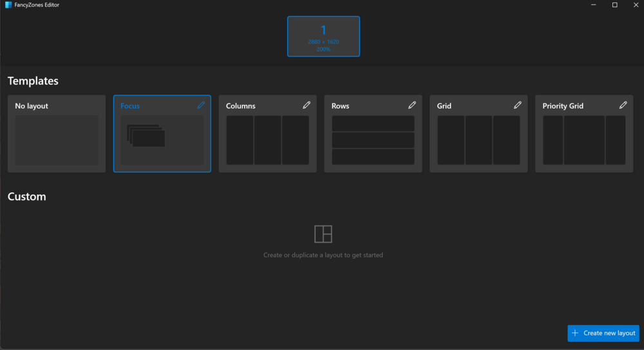This screenshot has width=644, height=350.
Task: Click the Custom heading
Action: (x=26, y=196)
